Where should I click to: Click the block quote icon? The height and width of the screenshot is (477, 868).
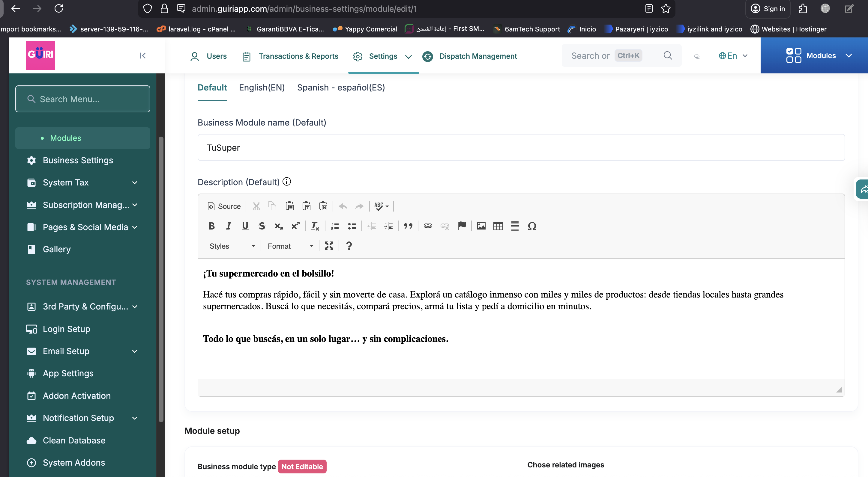[x=408, y=226]
